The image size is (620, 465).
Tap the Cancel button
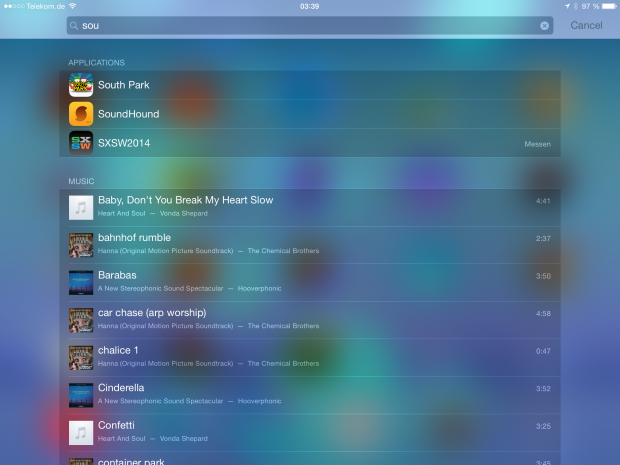click(x=586, y=25)
